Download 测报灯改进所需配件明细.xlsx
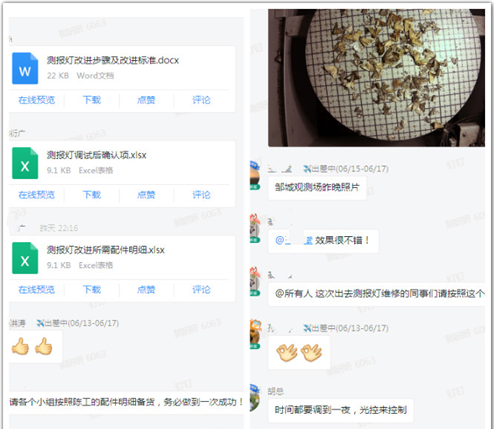 coord(92,289)
